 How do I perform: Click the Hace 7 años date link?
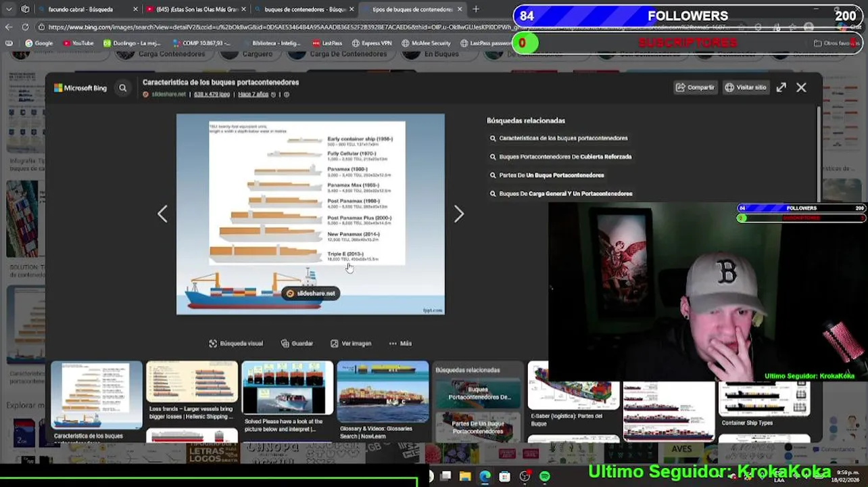tap(254, 95)
